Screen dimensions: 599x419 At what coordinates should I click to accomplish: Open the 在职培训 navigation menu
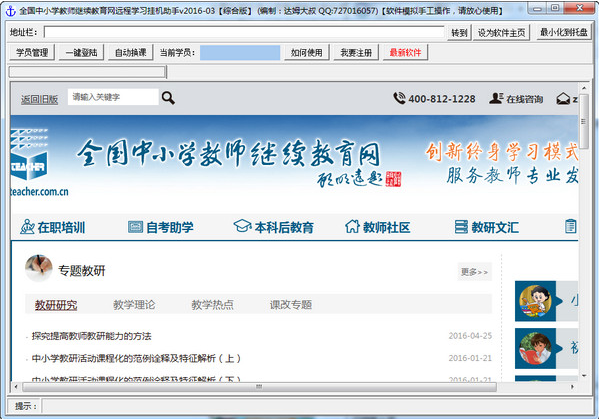click(x=61, y=227)
